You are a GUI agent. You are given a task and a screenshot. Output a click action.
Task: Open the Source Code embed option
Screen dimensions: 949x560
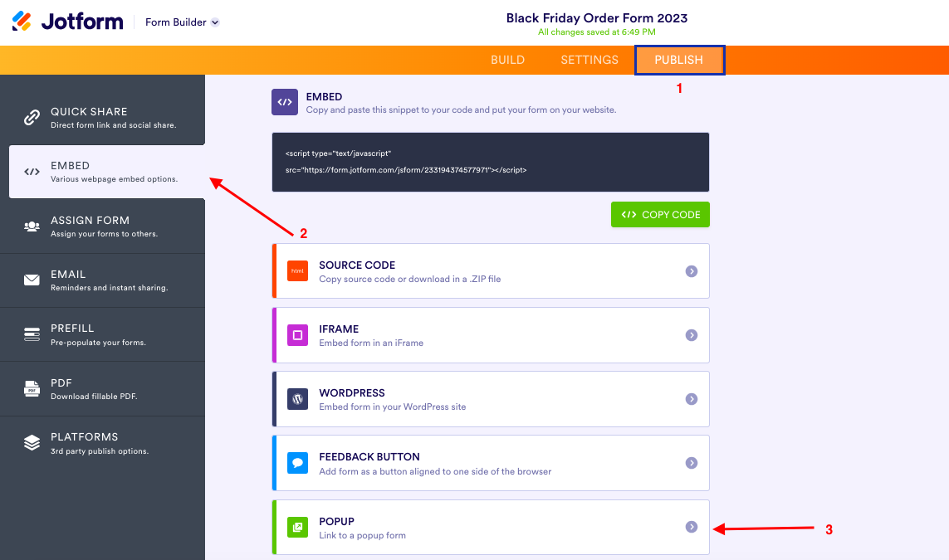tap(490, 271)
